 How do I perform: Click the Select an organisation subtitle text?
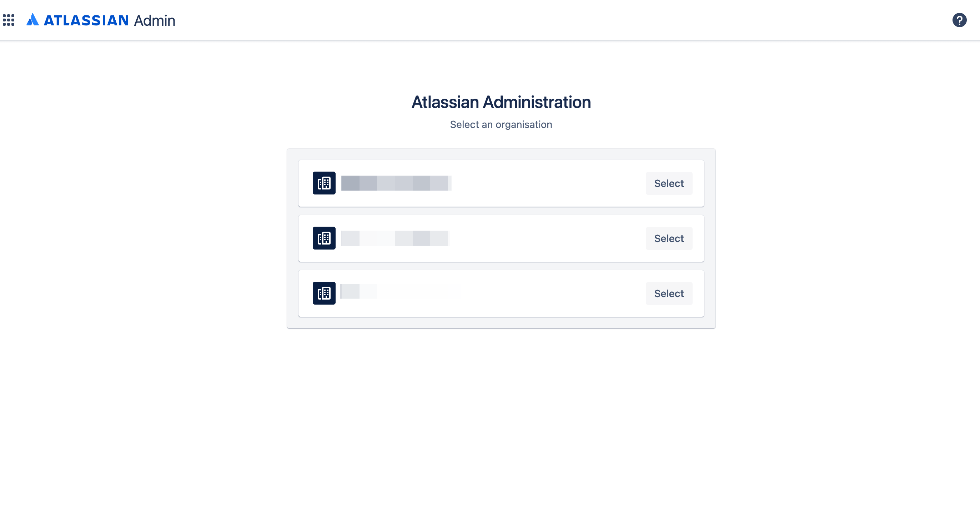point(501,124)
